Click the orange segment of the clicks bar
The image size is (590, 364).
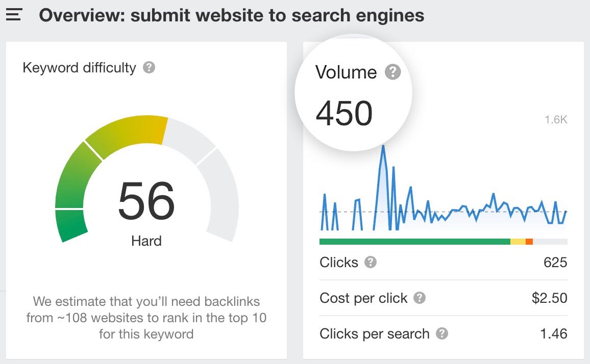pyautogui.click(x=529, y=240)
